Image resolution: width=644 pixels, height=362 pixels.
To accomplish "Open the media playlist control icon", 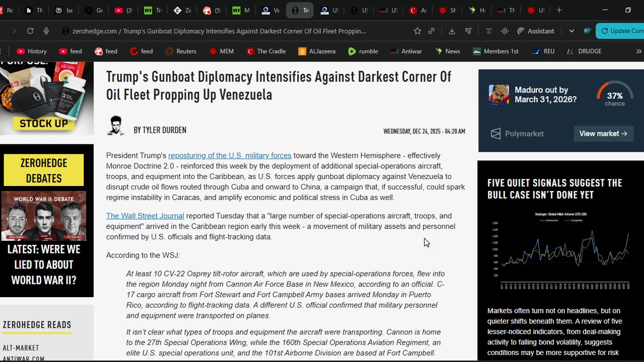I will click(x=468, y=31).
